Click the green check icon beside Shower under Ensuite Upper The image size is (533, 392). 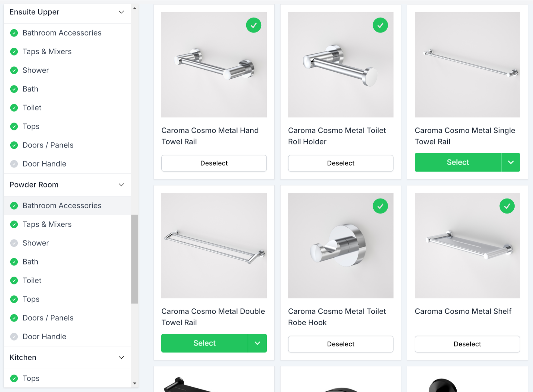point(14,70)
